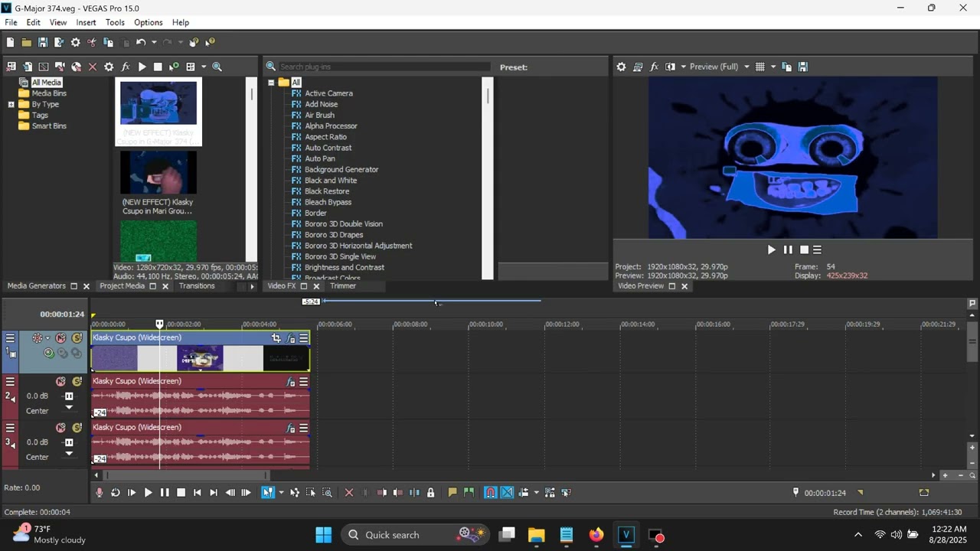Open overlays grid dropdown in preview
Screen dimensions: 980x551
click(x=773, y=67)
